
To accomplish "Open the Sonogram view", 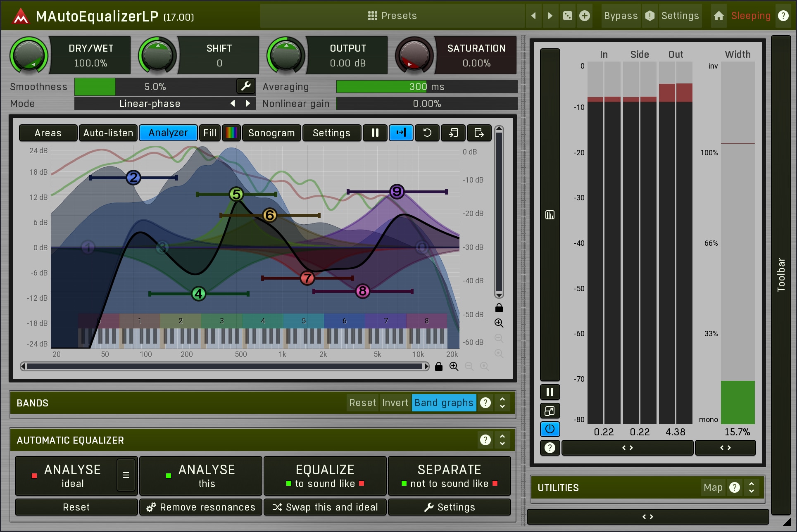I will click(271, 133).
